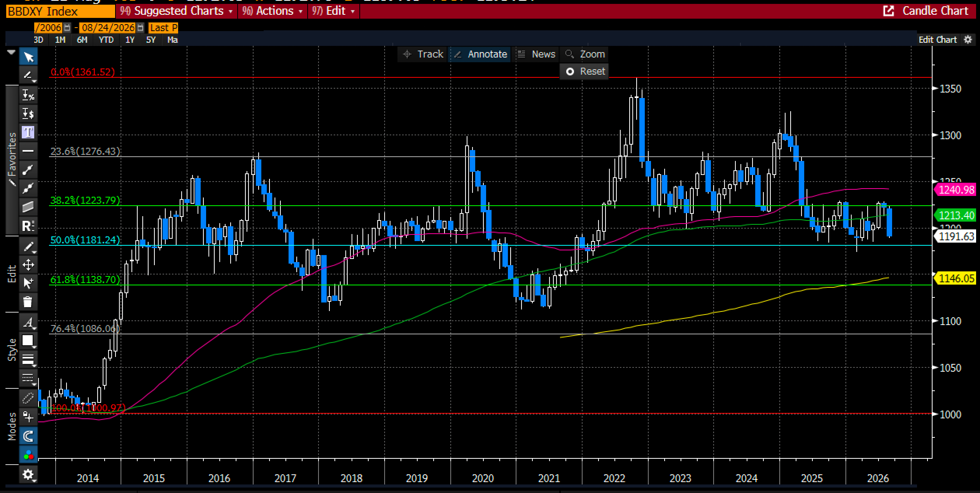Select the 0.0%(1361.52) Fibonacci label
Image resolution: width=980 pixels, height=493 pixels.
[x=83, y=72]
